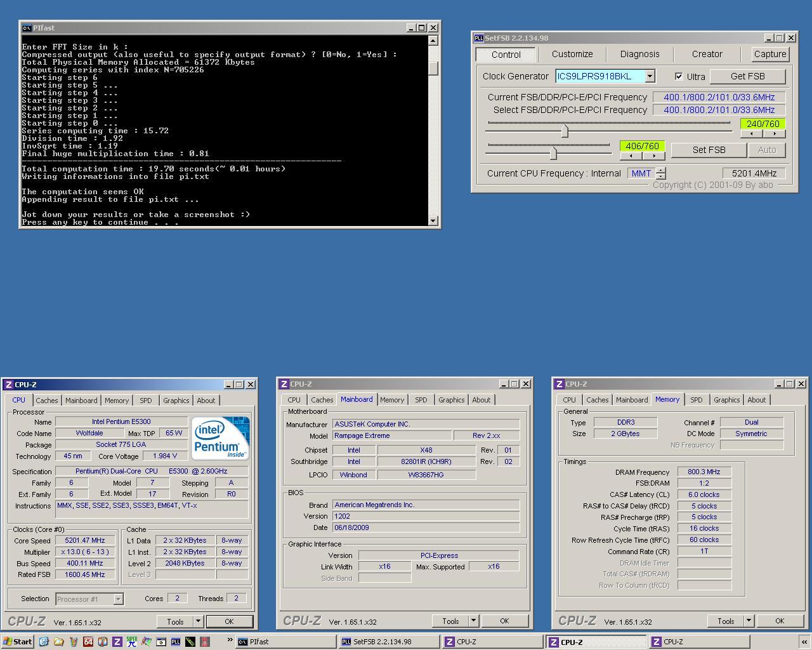Click the Core Speed 5201.47 MHz value
The height and width of the screenshot is (650, 812).
84,540
